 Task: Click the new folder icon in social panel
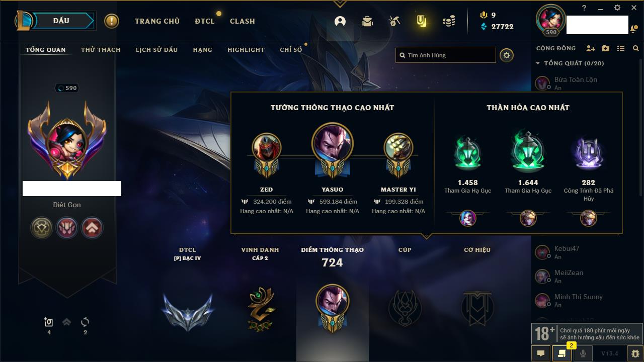[x=606, y=48]
